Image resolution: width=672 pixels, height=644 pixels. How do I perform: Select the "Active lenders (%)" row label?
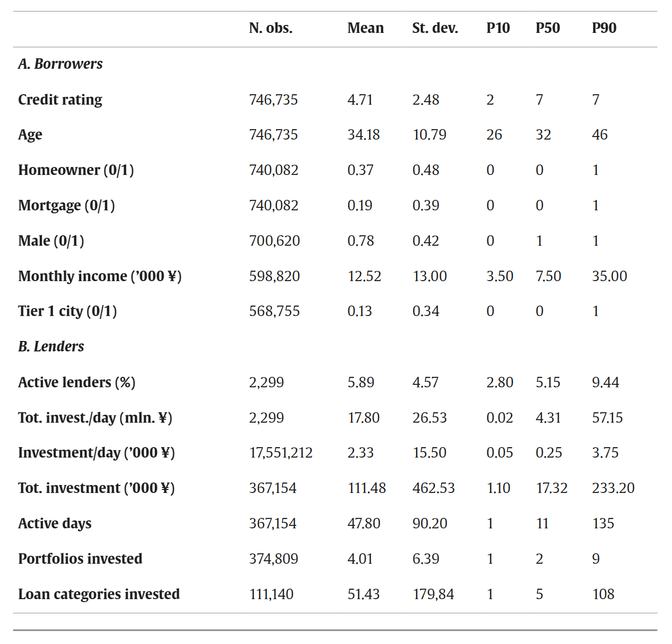click(x=77, y=382)
